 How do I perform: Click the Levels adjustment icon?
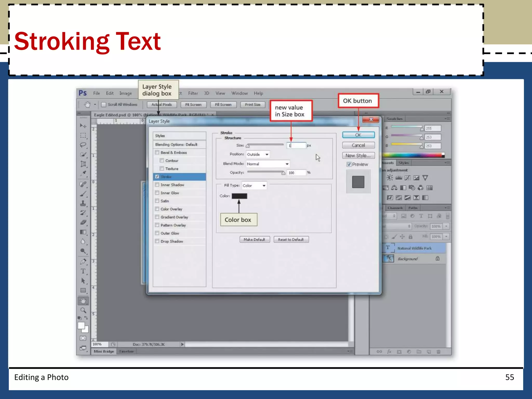click(398, 178)
